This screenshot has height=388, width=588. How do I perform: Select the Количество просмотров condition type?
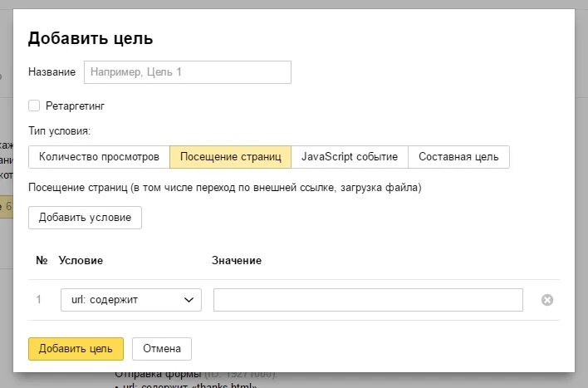99,157
